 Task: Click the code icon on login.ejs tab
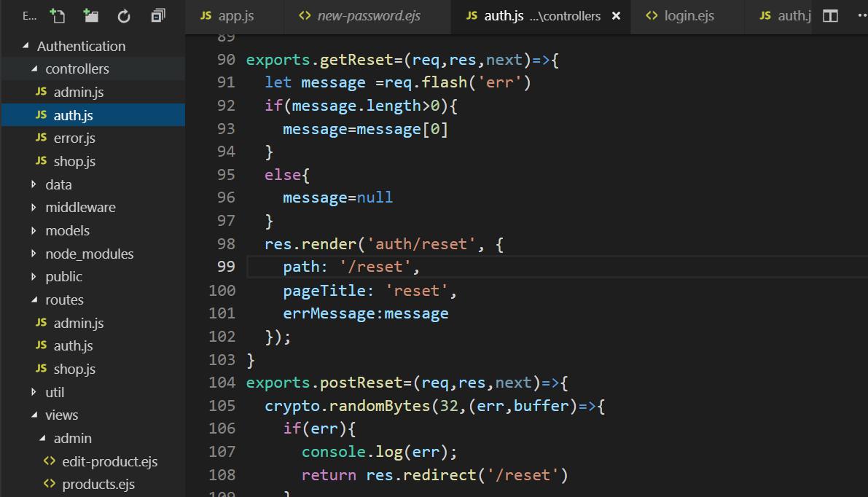coord(652,15)
